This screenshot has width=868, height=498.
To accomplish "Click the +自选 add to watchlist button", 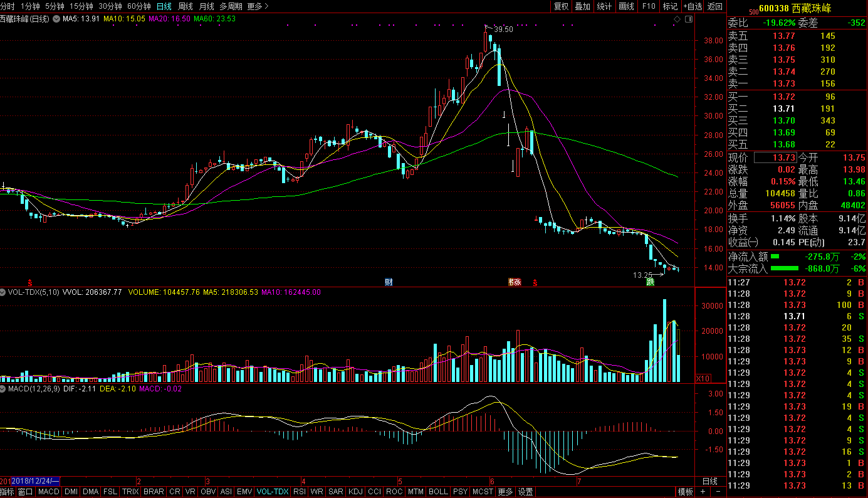I will [x=693, y=6].
